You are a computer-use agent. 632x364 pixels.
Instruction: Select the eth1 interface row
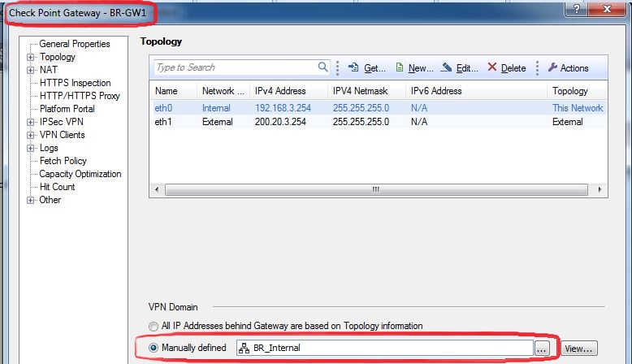tap(379, 122)
